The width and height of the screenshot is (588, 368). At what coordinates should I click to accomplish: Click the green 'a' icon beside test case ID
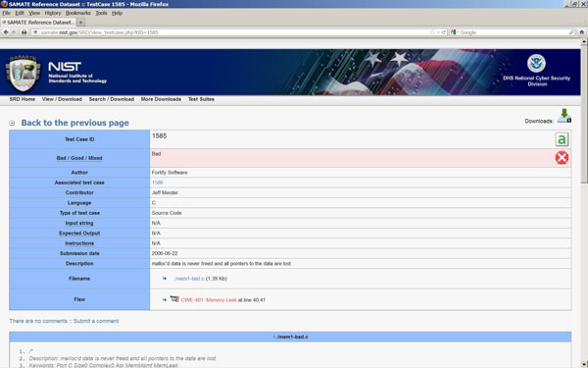[x=562, y=139]
